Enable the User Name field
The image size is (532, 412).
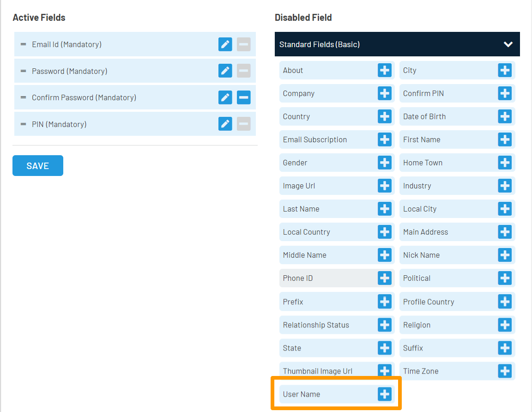tap(384, 394)
